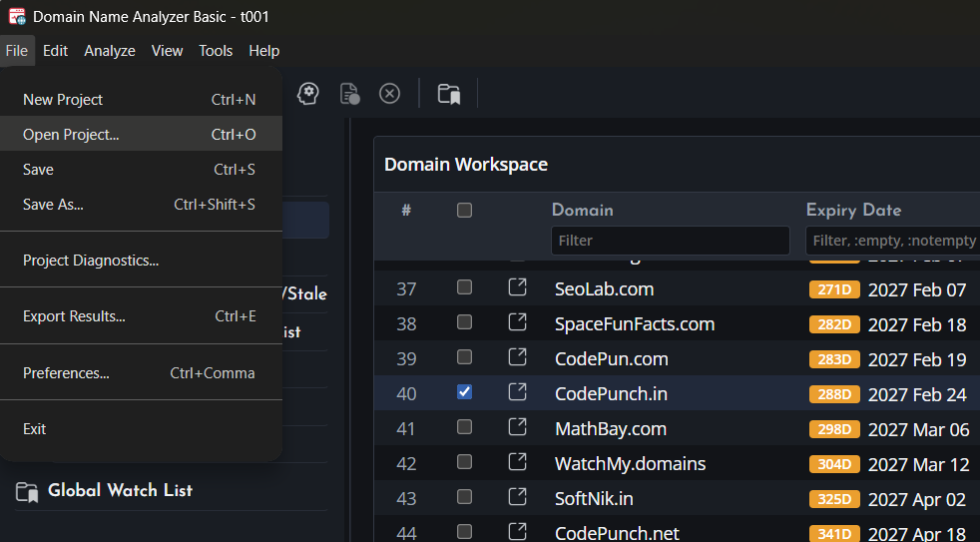The image size is (980, 542).
Task: Check the SeoLab.com row checkbox
Action: (x=464, y=286)
